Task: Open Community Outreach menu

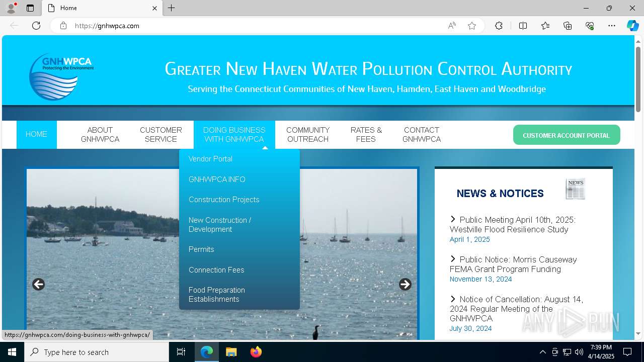Action: 308,135
